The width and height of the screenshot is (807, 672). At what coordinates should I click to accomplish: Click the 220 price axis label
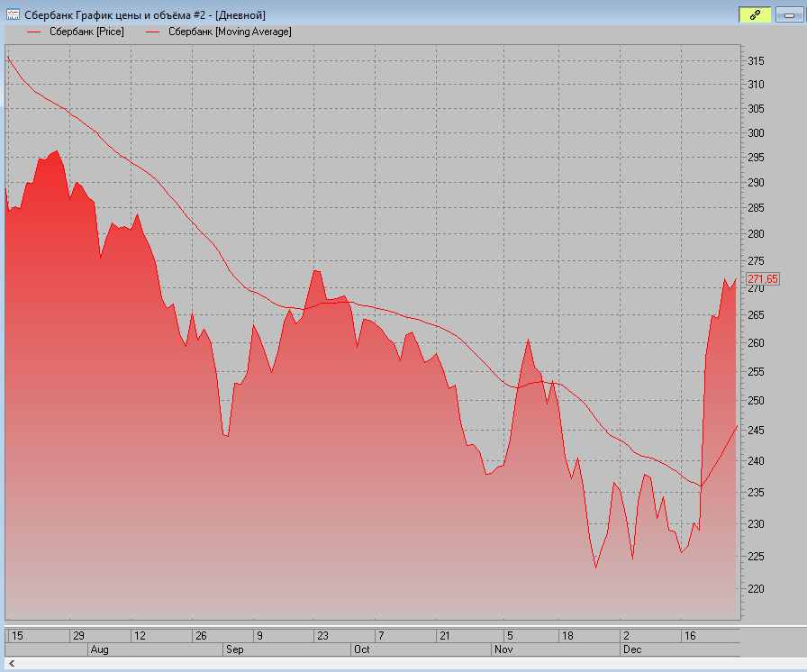[756, 588]
